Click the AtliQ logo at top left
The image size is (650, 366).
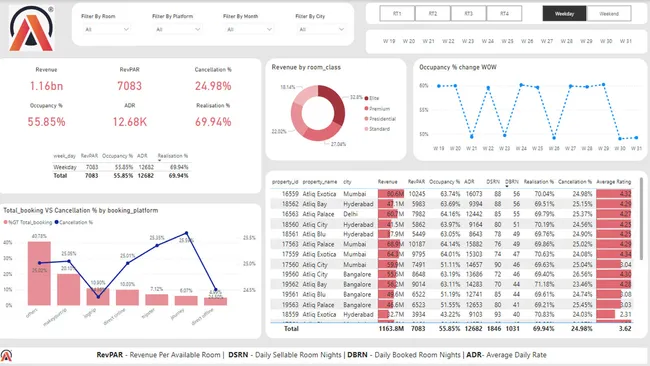coord(31,29)
